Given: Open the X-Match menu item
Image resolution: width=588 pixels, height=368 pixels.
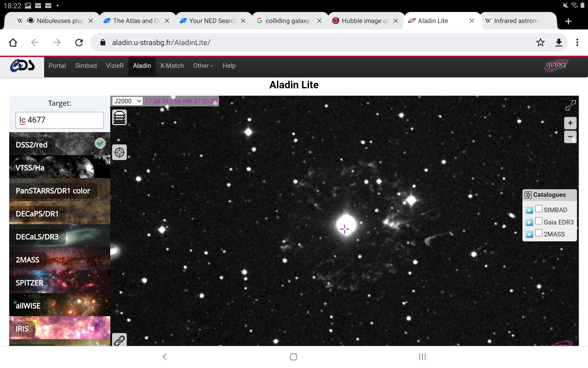Looking at the screenshot, I should click(172, 66).
